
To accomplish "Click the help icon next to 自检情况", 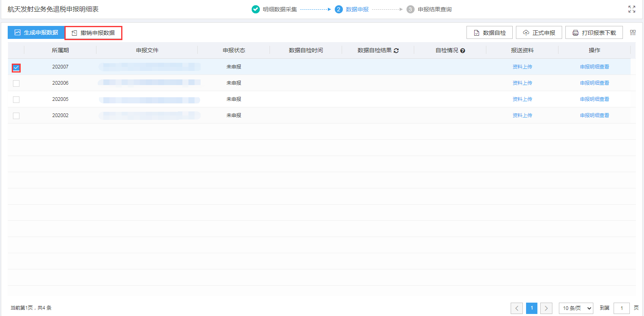I will pyautogui.click(x=462, y=51).
